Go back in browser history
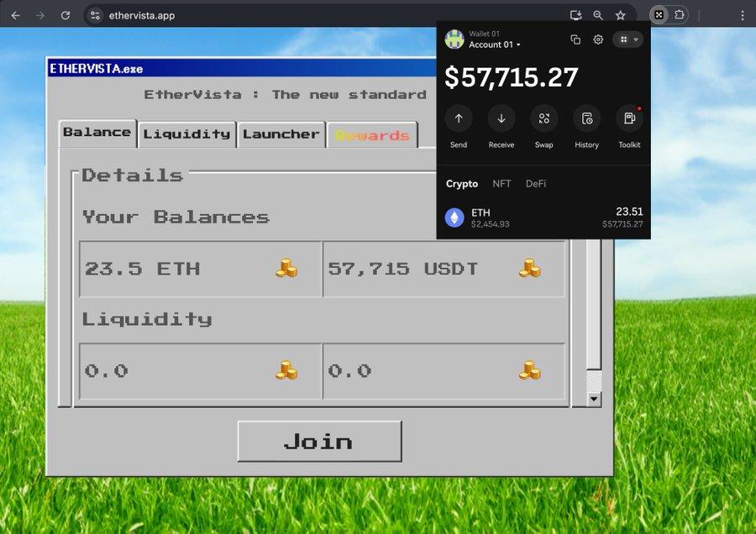Viewport: 756px width, 534px height. click(15, 15)
